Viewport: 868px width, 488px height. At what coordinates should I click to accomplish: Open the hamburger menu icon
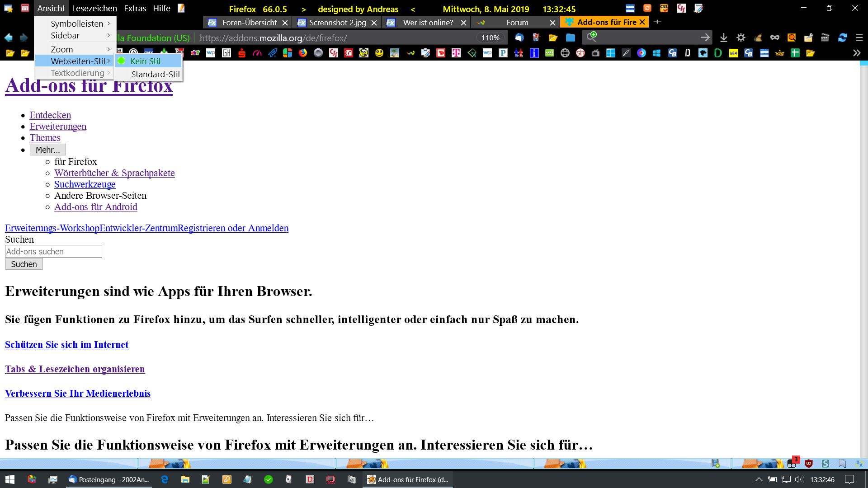tap(859, 38)
